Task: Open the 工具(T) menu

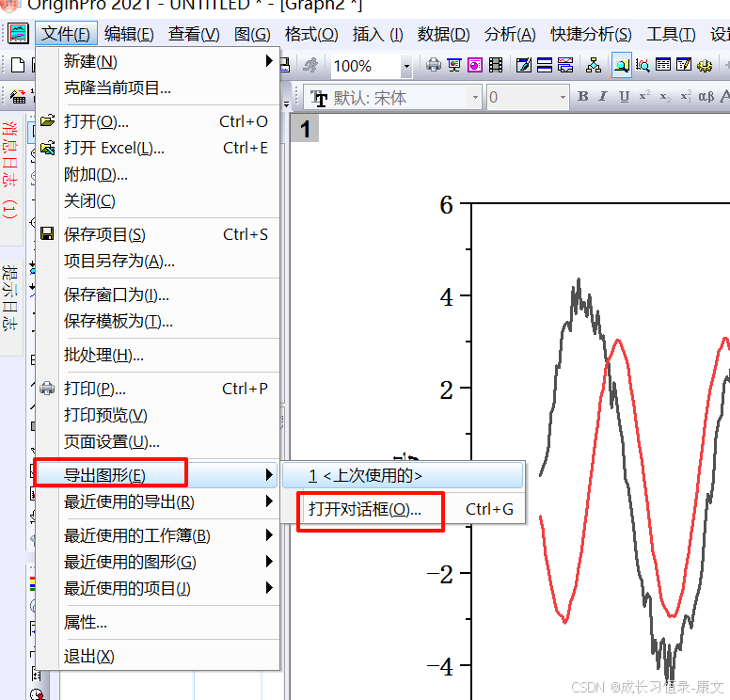Action: click(671, 34)
